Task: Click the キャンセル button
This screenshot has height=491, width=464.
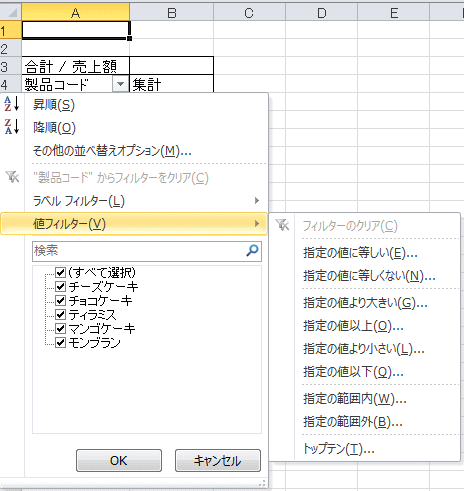Action: [x=218, y=460]
